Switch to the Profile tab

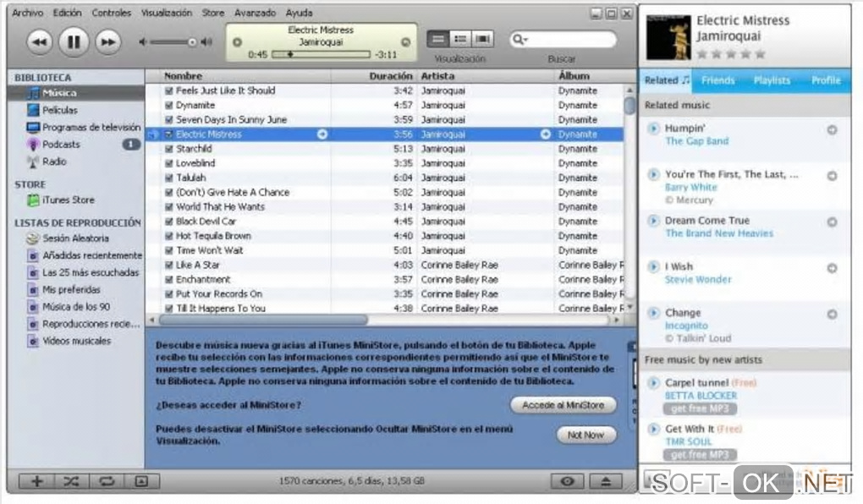point(826,80)
